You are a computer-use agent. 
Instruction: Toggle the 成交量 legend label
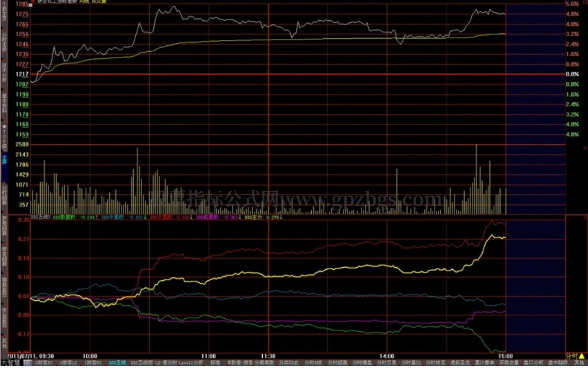(99, 2)
